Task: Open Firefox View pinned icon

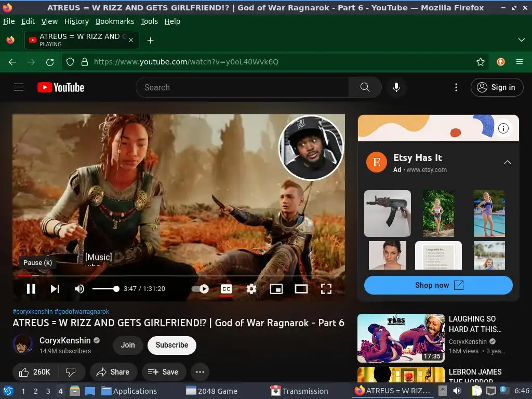Action: [10, 40]
